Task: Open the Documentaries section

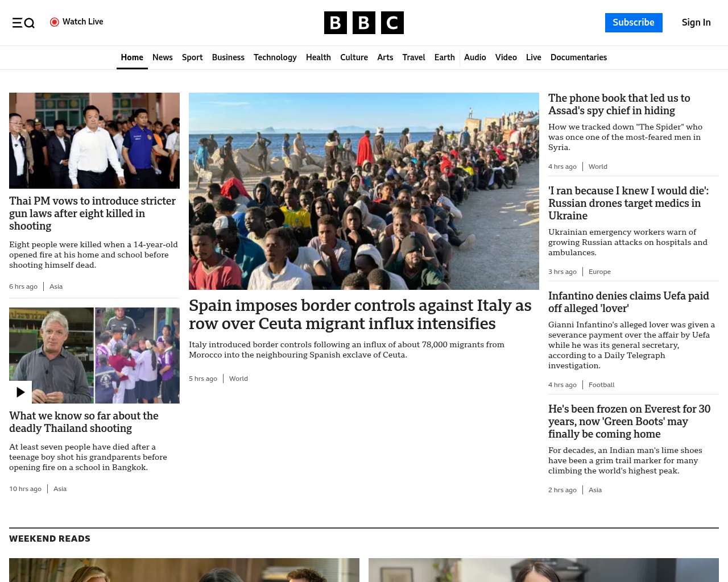Action: [x=578, y=57]
